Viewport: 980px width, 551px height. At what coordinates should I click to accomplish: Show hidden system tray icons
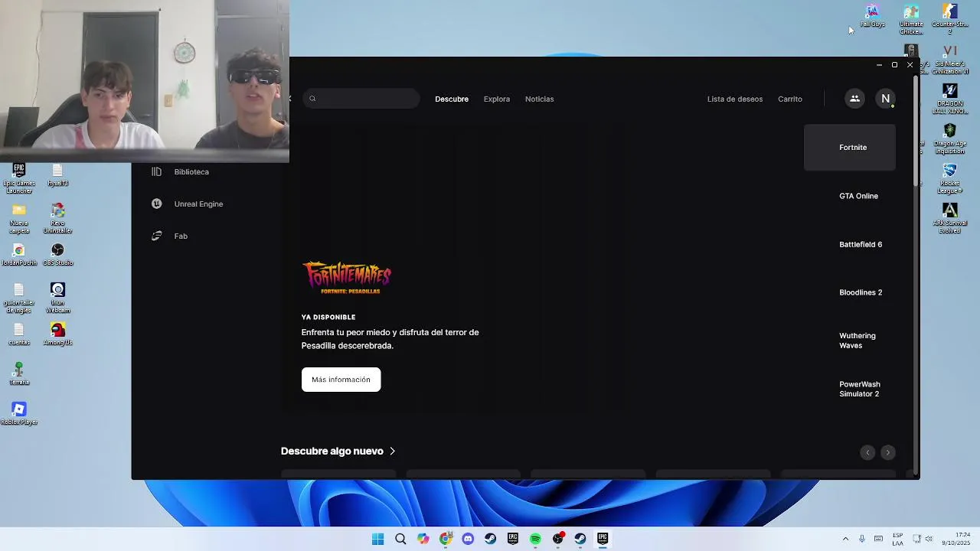click(x=845, y=539)
